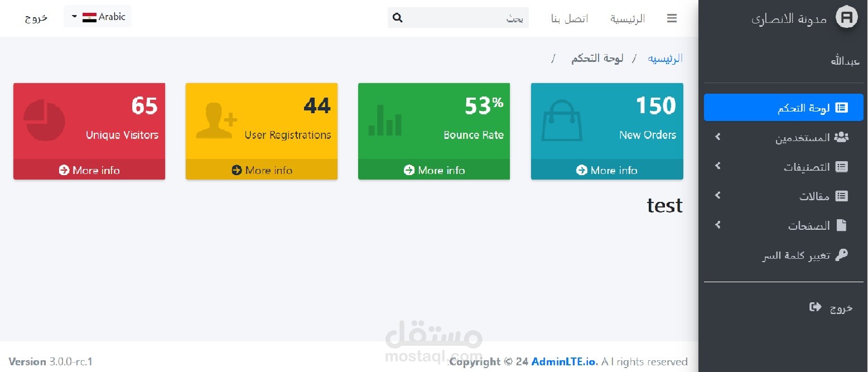Image resolution: width=868 pixels, height=372 pixels.
Task: Click the المستخدمين users group icon
Action: (x=841, y=137)
